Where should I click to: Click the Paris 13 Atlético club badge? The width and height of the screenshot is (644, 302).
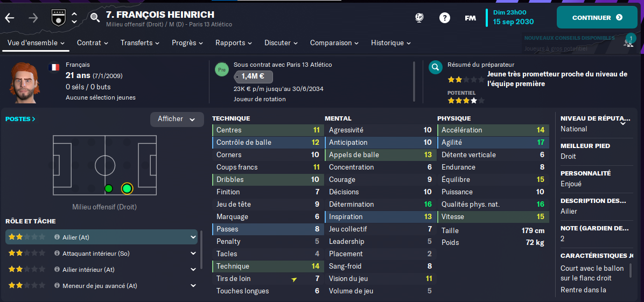57,17
